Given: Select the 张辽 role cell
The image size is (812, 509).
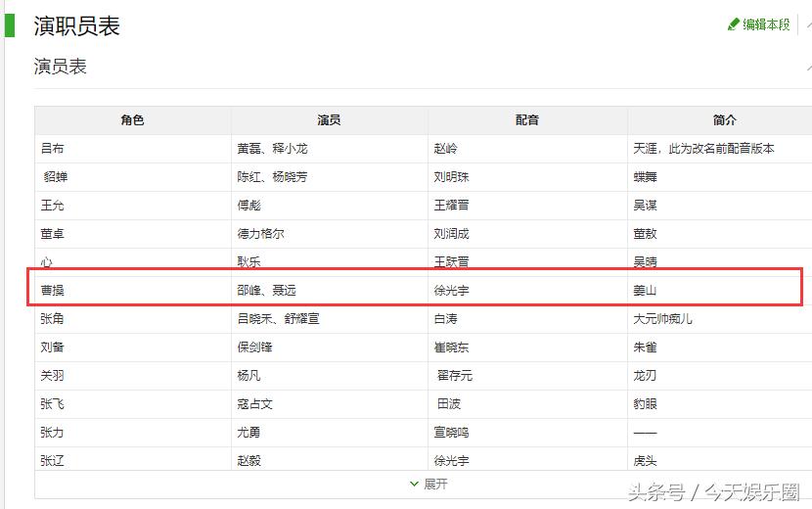Looking at the screenshot, I should point(133,459).
